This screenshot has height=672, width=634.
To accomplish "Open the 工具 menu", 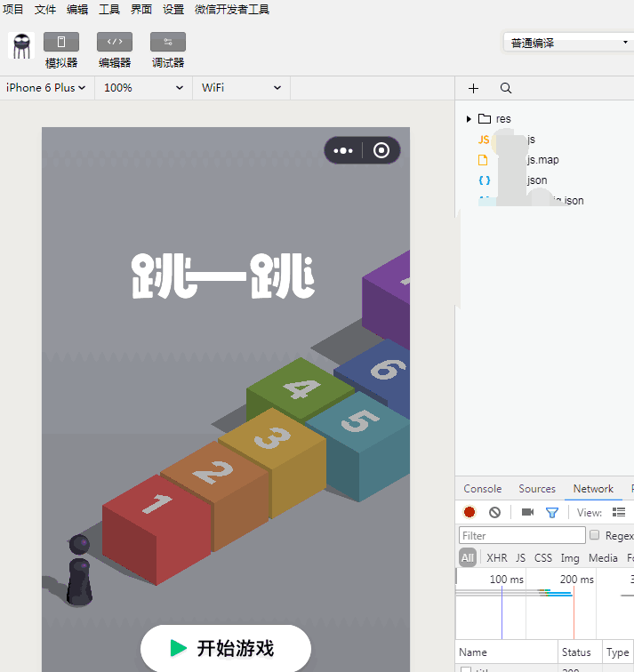I will [x=109, y=10].
